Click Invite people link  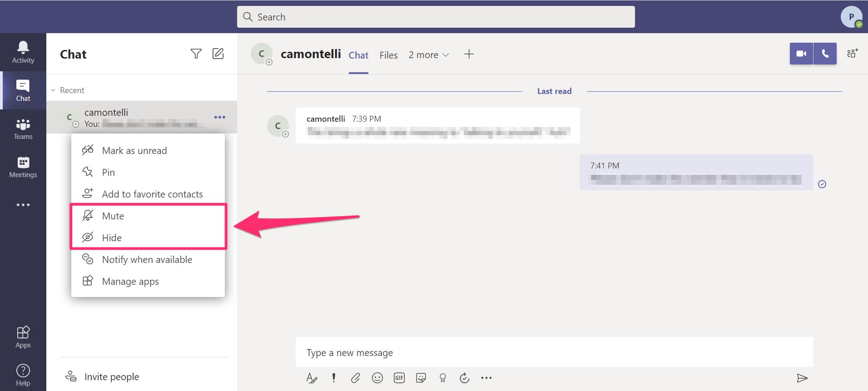[103, 376]
